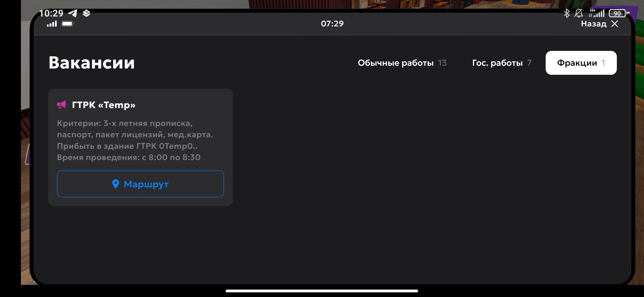The image size is (644, 297).
Task: Tap the stacked layers status icon
Action: click(86, 13)
